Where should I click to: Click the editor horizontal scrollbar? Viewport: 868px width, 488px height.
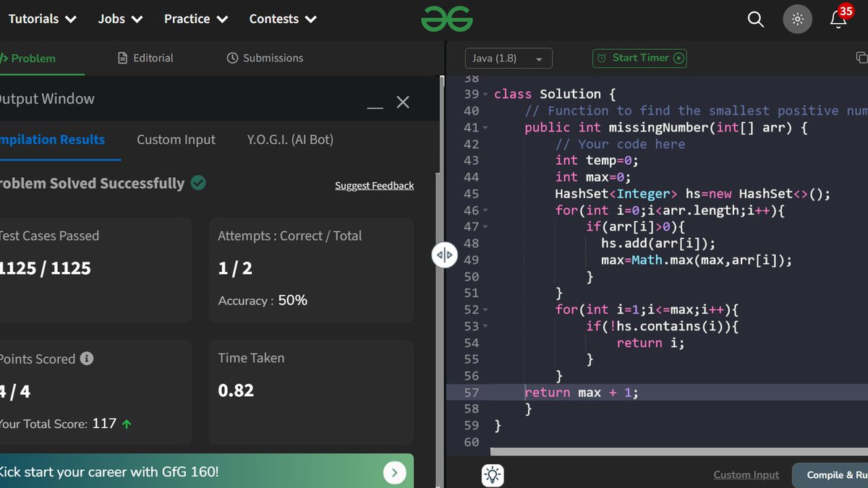click(678, 451)
